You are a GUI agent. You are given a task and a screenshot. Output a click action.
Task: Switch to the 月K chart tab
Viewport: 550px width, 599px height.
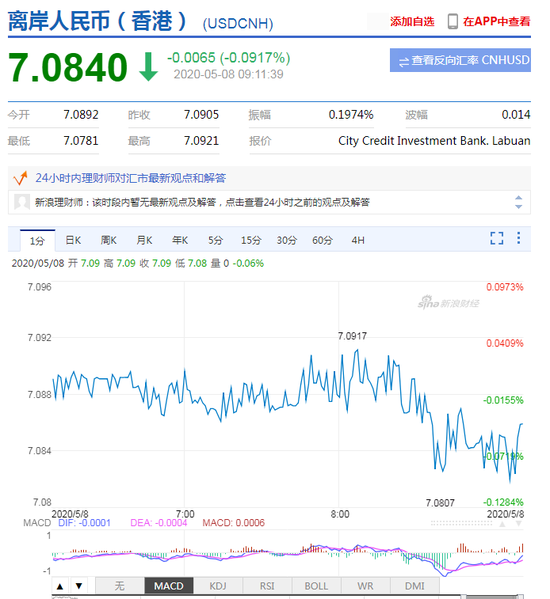coord(144,240)
